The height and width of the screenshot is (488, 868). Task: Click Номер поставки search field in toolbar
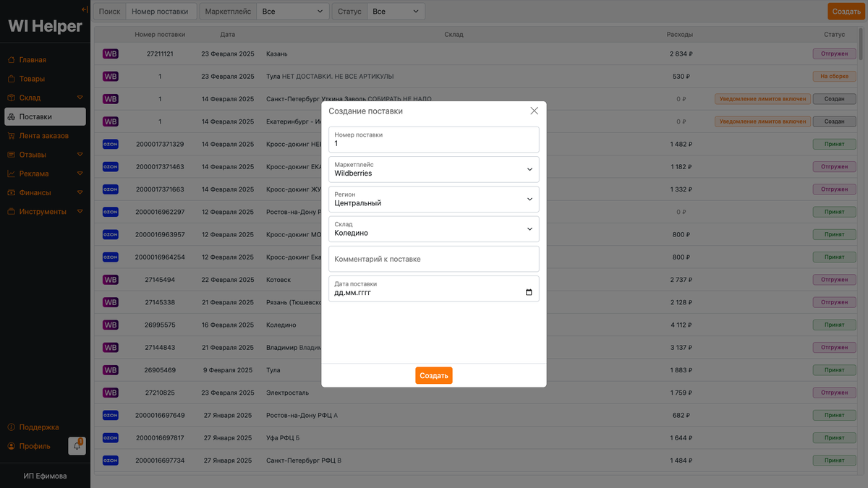click(161, 12)
